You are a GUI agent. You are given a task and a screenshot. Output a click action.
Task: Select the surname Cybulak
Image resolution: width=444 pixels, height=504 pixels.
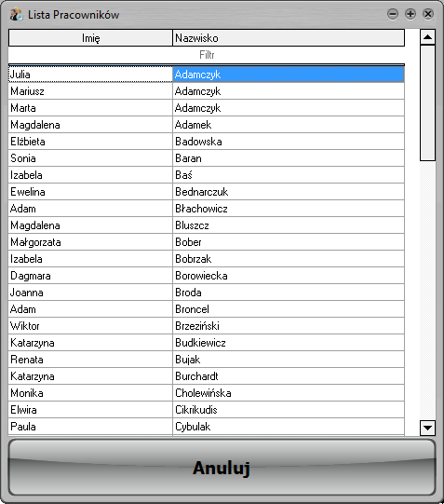click(x=289, y=427)
